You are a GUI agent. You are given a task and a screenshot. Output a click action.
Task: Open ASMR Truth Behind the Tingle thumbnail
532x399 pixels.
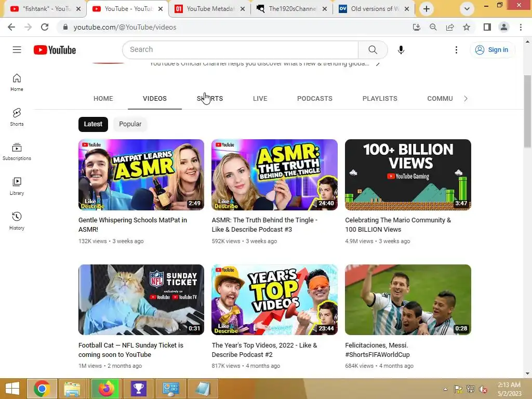tap(274, 175)
